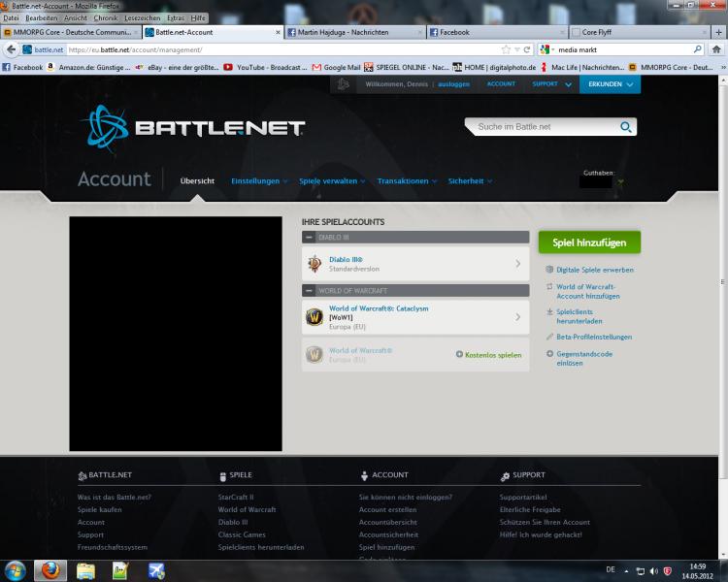Open the Einstellungen dropdown menu

[x=259, y=181]
